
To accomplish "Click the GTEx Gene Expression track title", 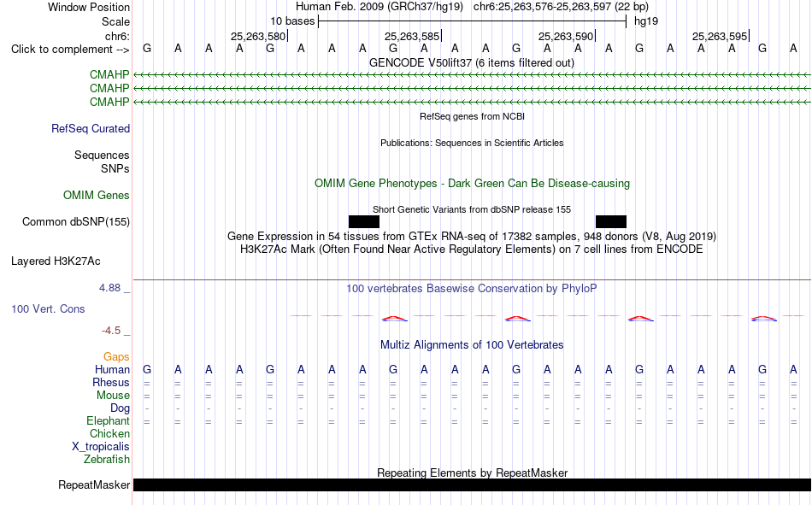I will point(472,236).
